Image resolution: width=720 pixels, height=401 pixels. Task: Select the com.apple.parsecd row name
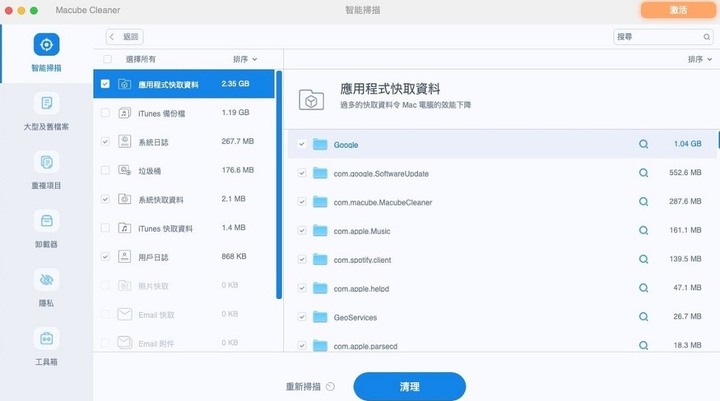[366, 346]
